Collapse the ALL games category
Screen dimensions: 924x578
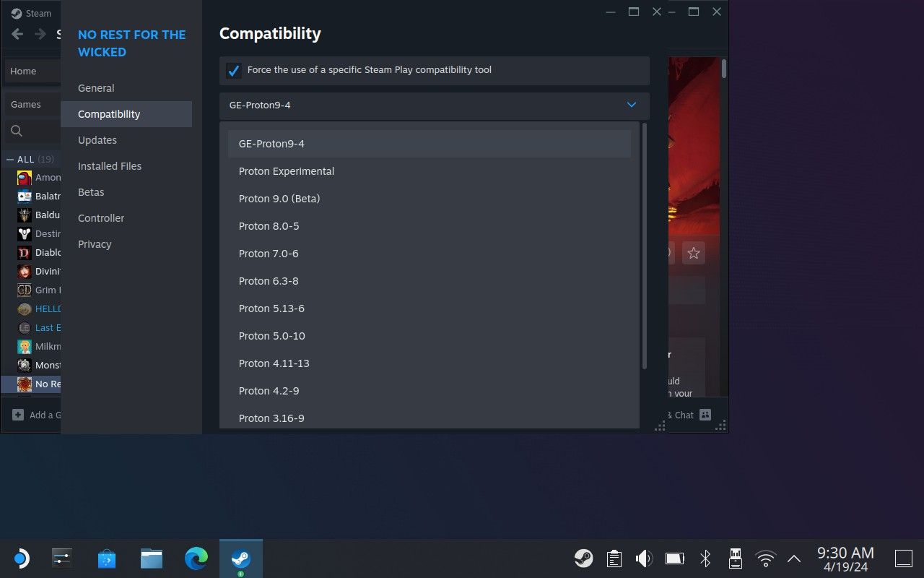point(10,160)
